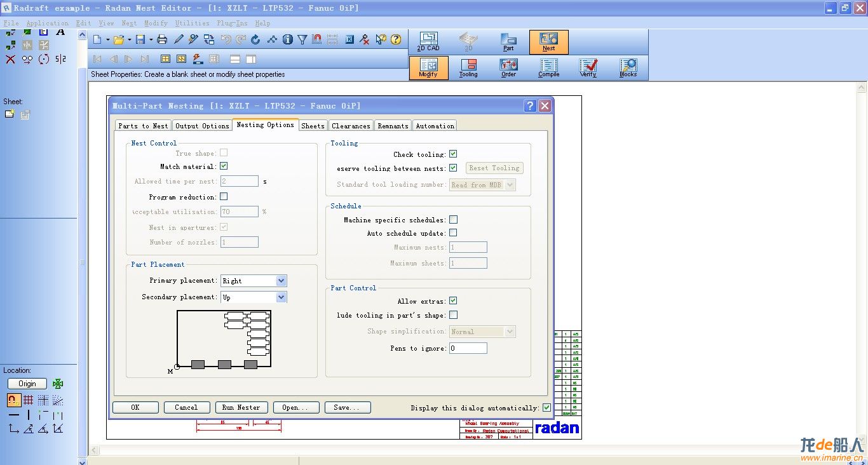This screenshot has width=868, height=465.
Task: Switch to the Clearances tab
Action: pyautogui.click(x=351, y=126)
